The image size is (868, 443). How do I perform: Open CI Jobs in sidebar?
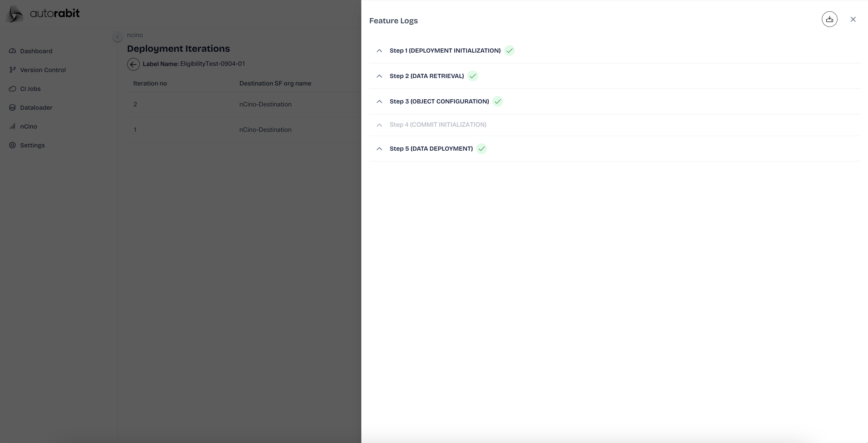(x=30, y=89)
